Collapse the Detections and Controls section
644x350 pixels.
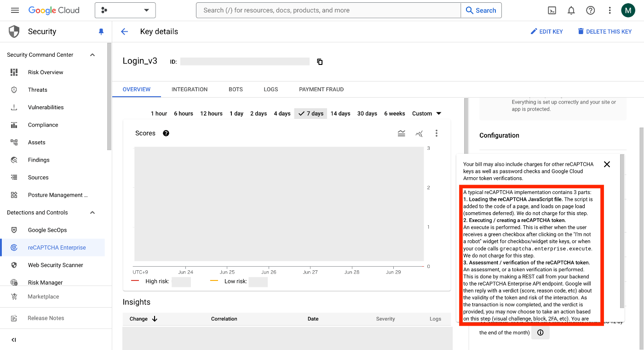92,212
